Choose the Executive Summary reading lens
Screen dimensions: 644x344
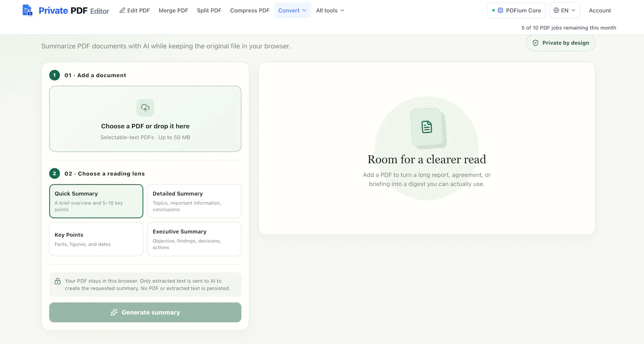click(194, 239)
